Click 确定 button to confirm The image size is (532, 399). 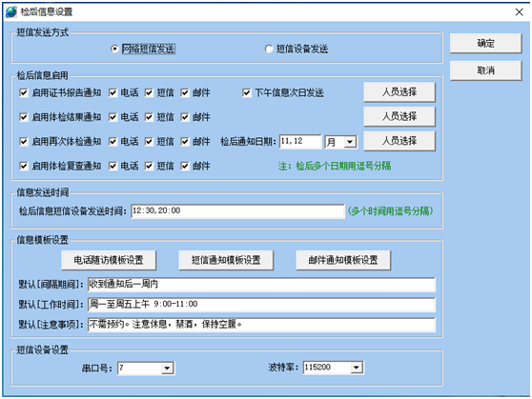tap(485, 43)
